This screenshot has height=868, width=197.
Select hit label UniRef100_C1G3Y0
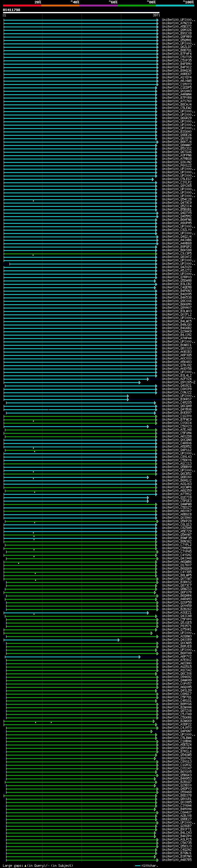(x=177, y=416)
